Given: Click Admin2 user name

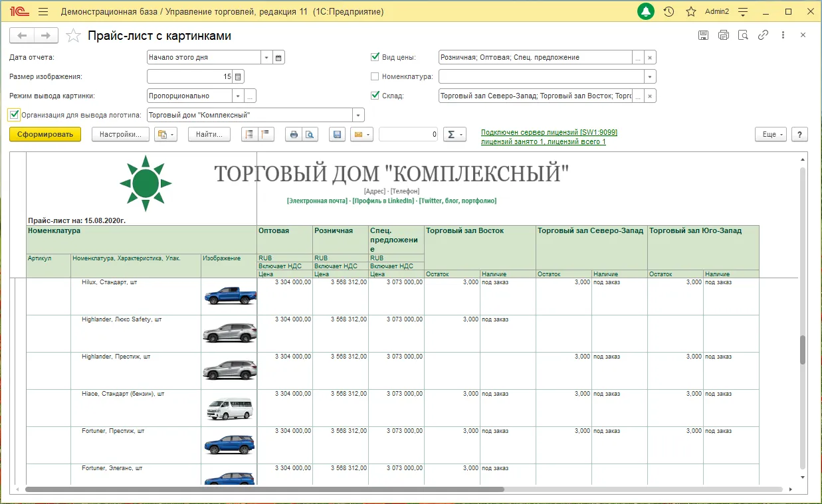Looking at the screenshot, I should pyautogui.click(x=717, y=12).
